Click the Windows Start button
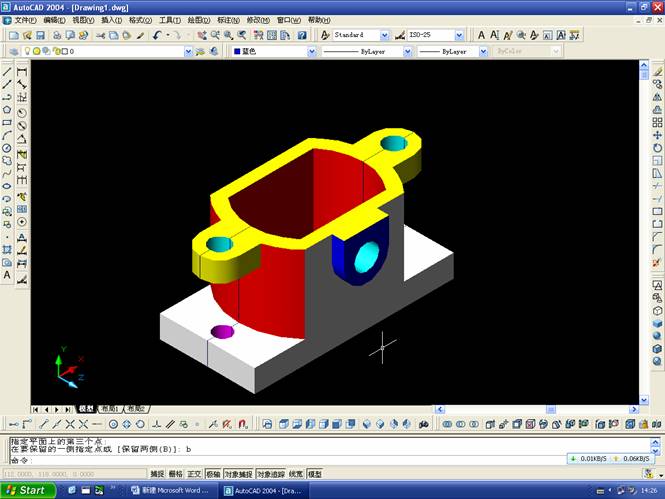The width and height of the screenshot is (665, 499). click(x=27, y=490)
